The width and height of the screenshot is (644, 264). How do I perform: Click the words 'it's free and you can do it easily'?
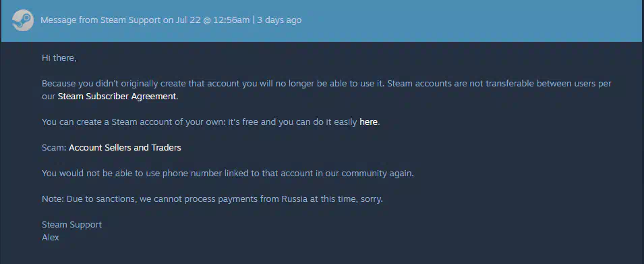(293, 122)
